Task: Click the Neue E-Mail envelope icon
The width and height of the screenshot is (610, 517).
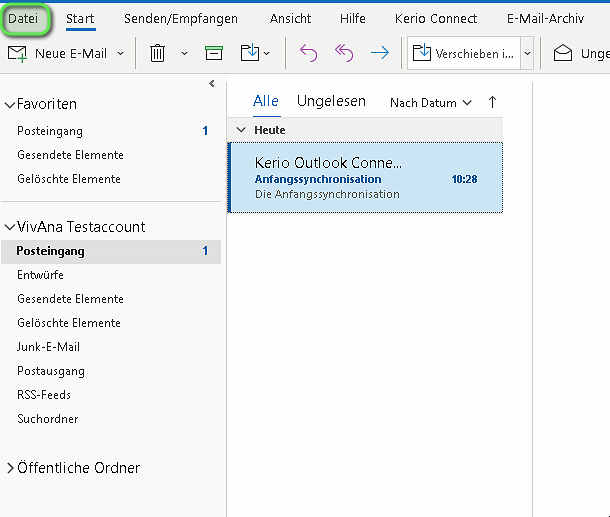Action: [17, 53]
